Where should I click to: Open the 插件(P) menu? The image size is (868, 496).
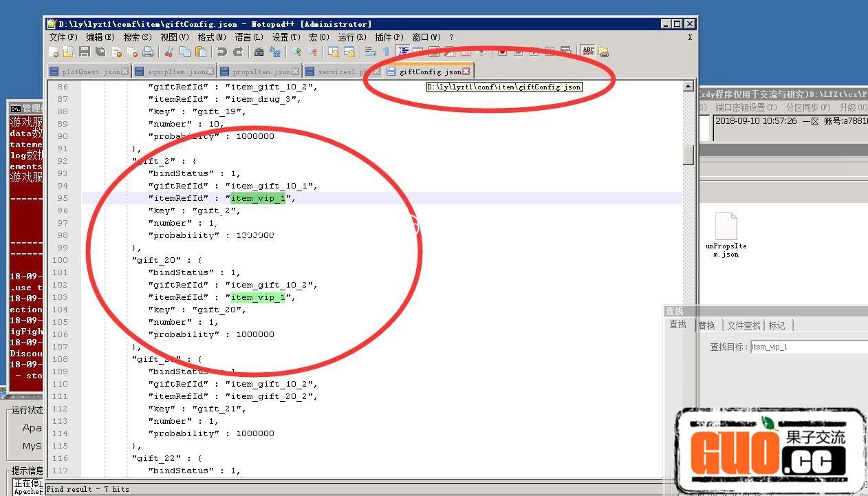click(388, 37)
